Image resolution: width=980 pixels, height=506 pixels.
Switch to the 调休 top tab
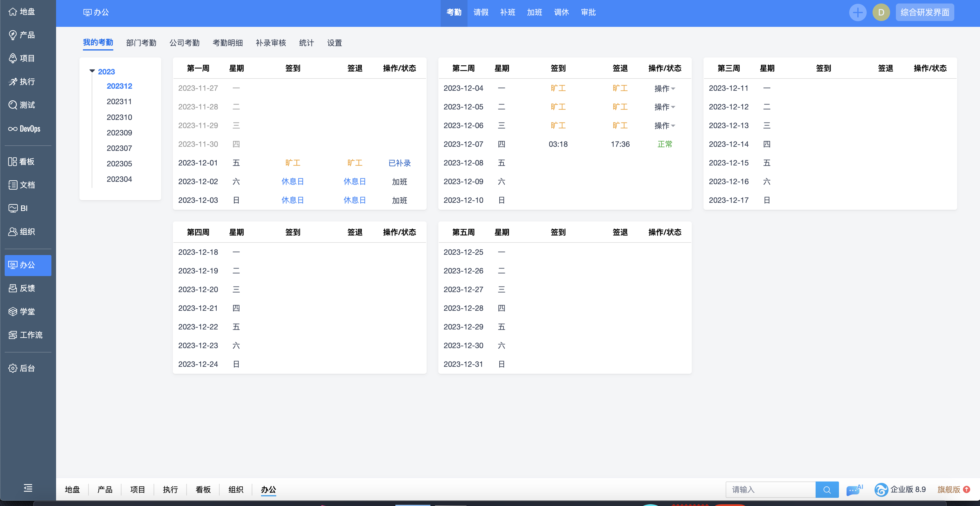(561, 12)
